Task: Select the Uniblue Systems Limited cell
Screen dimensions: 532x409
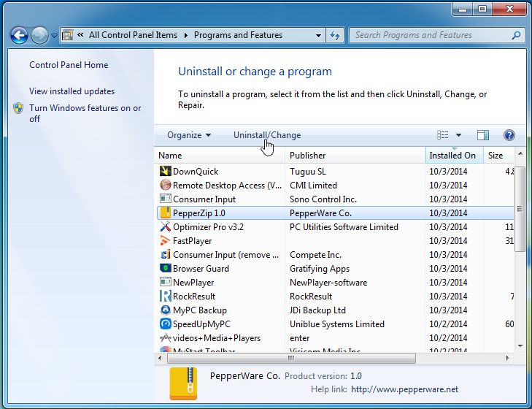Action: (336, 324)
